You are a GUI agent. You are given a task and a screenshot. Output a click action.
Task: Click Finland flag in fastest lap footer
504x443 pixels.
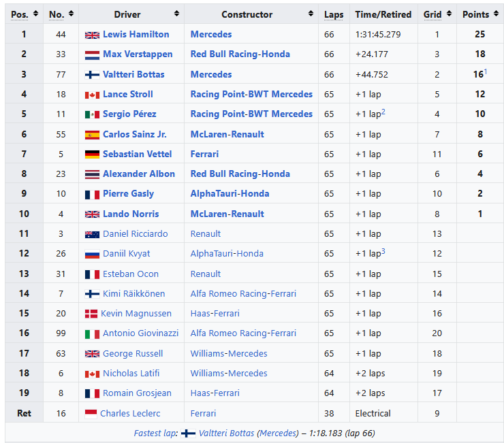pyautogui.click(x=188, y=433)
